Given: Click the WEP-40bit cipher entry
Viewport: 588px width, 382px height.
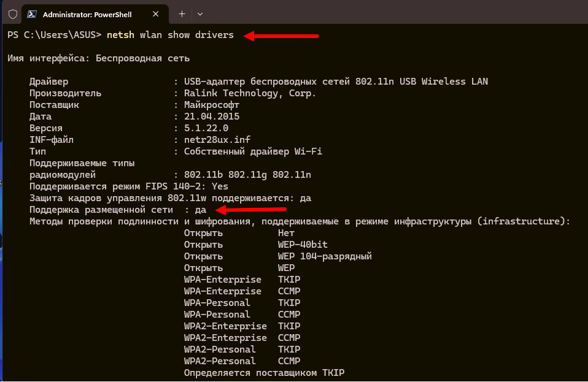Looking at the screenshot, I should tap(303, 245).
